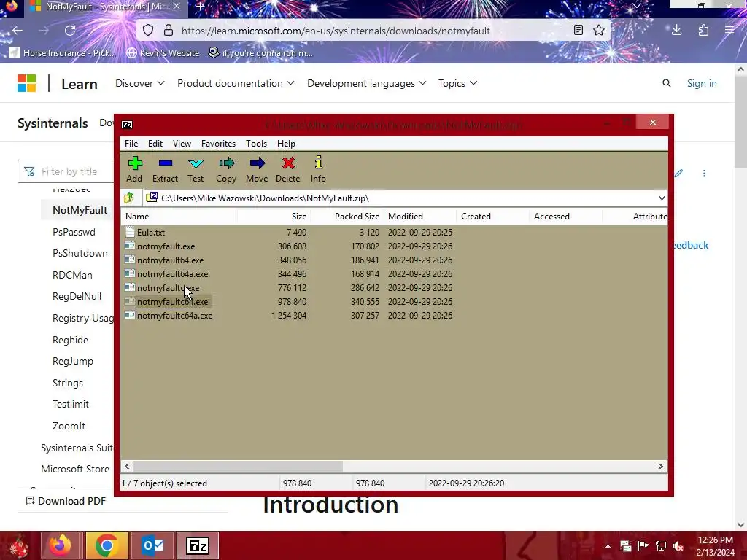
Task: Bookmark this page with the star icon
Action: [599, 31]
